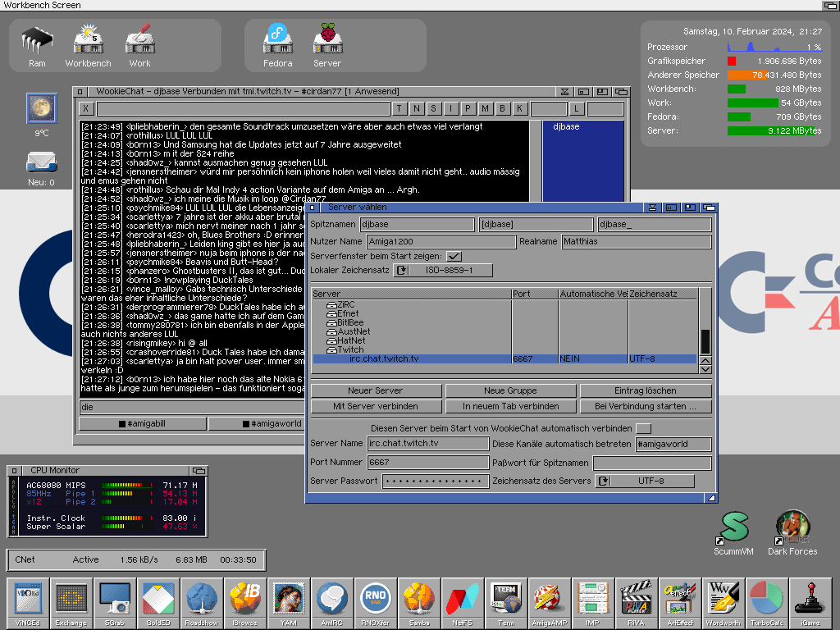The height and width of the screenshot is (630, 840).
Task: Expand the Efnet server group
Action: click(x=331, y=314)
